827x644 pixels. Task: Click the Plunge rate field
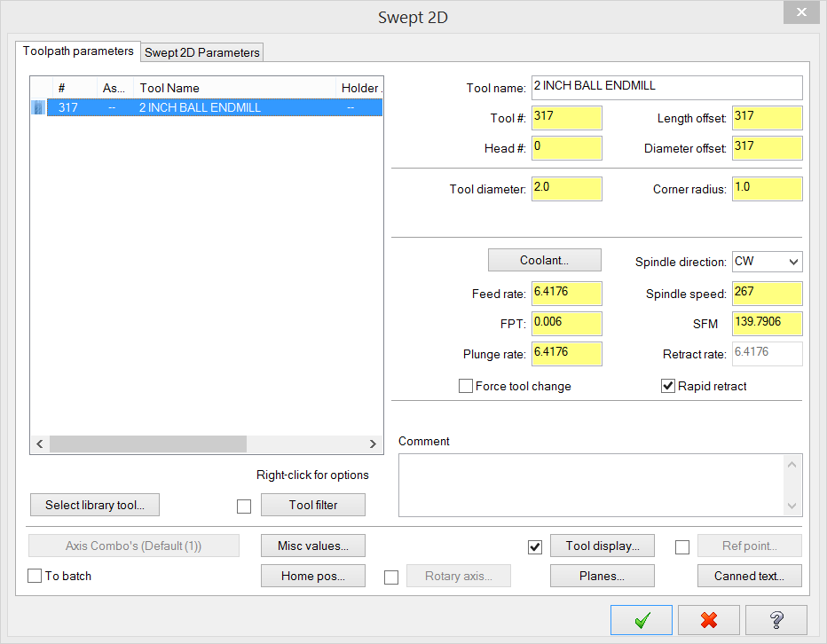(566, 354)
